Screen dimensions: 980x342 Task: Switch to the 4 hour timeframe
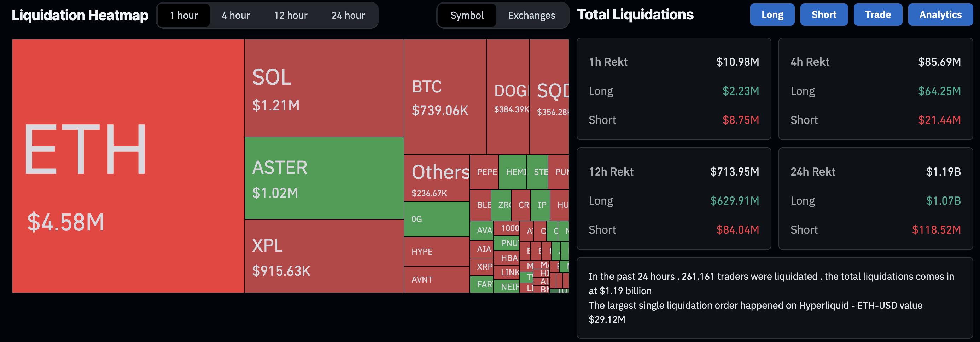point(235,15)
